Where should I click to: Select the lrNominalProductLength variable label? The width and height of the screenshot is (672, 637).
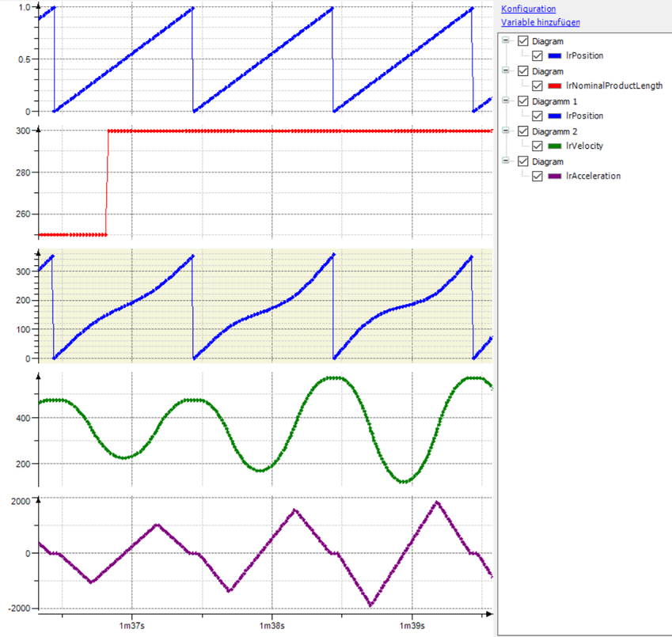(614, 86)
